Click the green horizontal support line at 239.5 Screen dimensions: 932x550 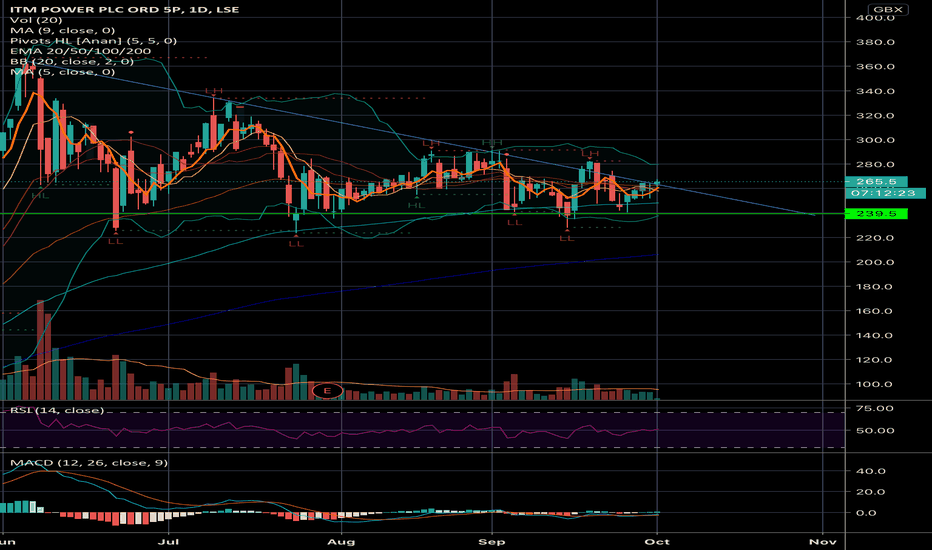point(422,213)
